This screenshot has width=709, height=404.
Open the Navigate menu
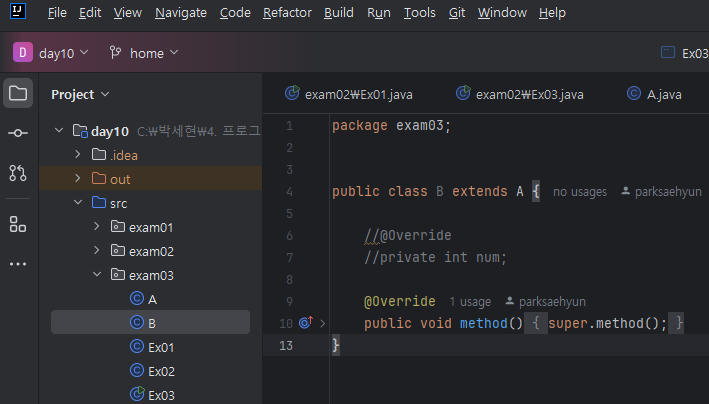pyautogui.click(x=181, y=13)
